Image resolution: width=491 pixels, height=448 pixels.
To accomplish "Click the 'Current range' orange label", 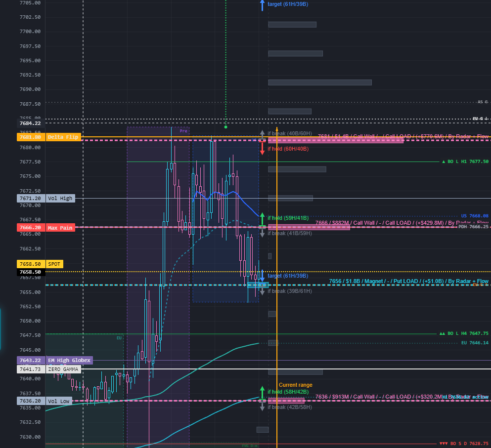I will click(296, 385).
